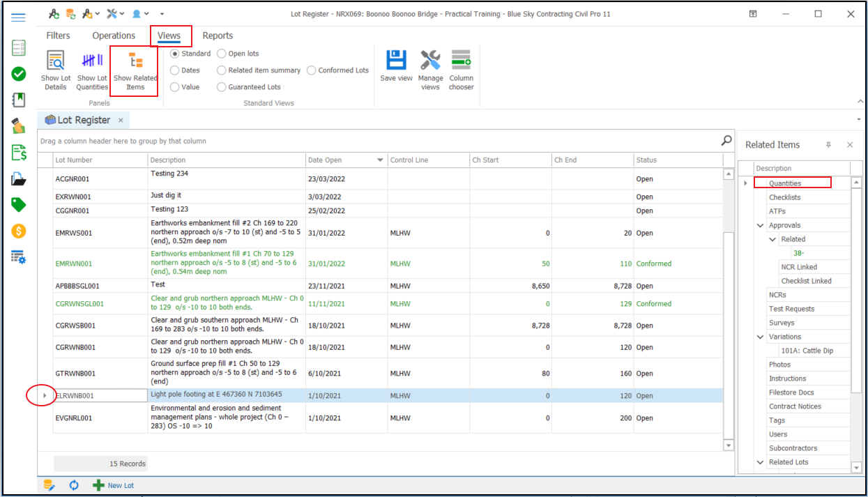Image resolution: width=868 pixels, height=497 pixels.
Task: Click the New Lot button
Action: [114, 485]
